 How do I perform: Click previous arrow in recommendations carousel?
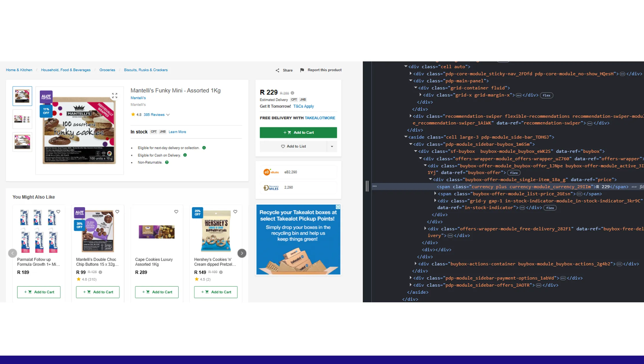click(12, 253)
